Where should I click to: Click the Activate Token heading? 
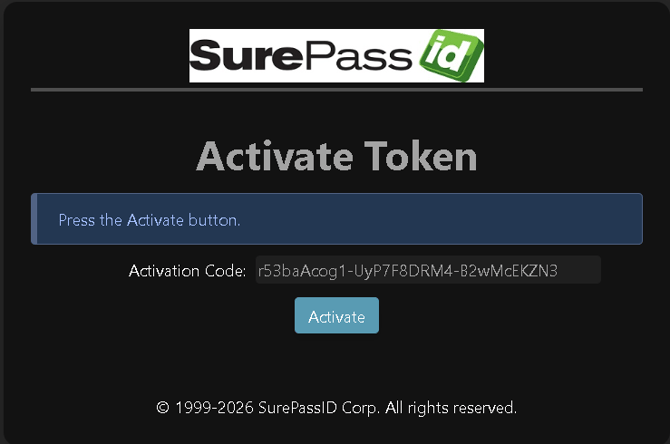click(x=337, y=156)
